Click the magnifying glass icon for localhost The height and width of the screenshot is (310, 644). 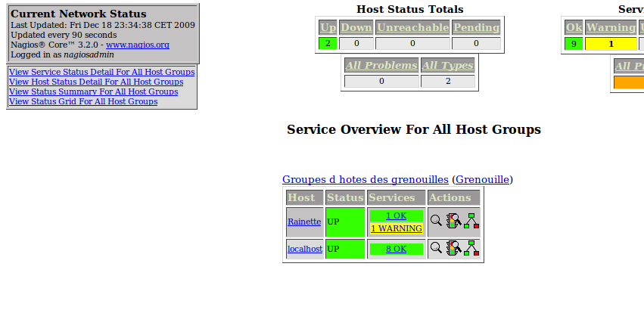(x=436, y=248)
